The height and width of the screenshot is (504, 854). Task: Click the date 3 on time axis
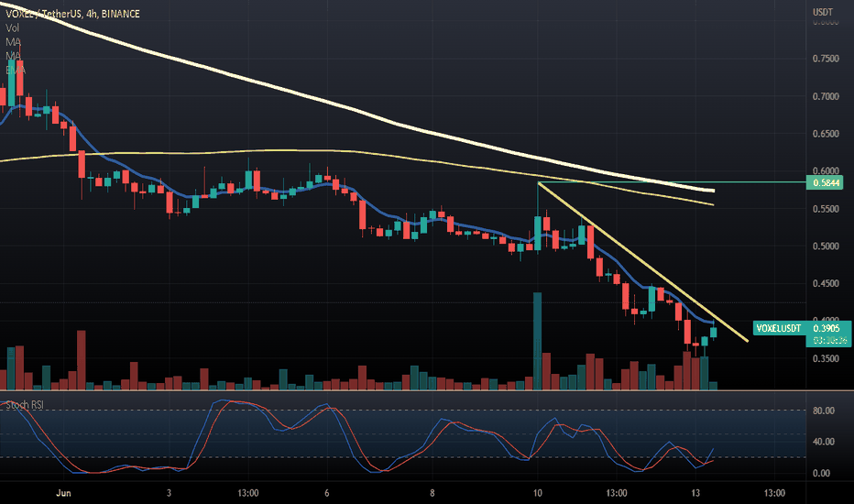tap(169, 493)
